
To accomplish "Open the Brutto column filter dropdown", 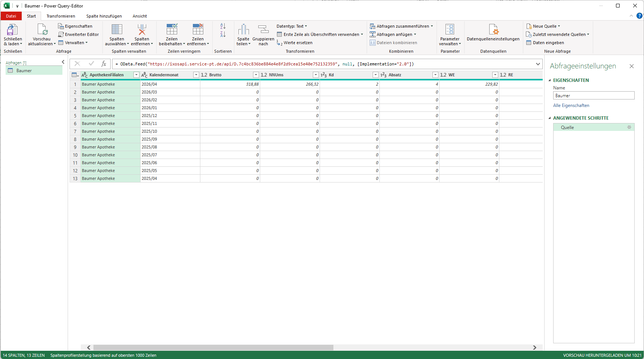I will pyautogui.click(x=256, y=75).
